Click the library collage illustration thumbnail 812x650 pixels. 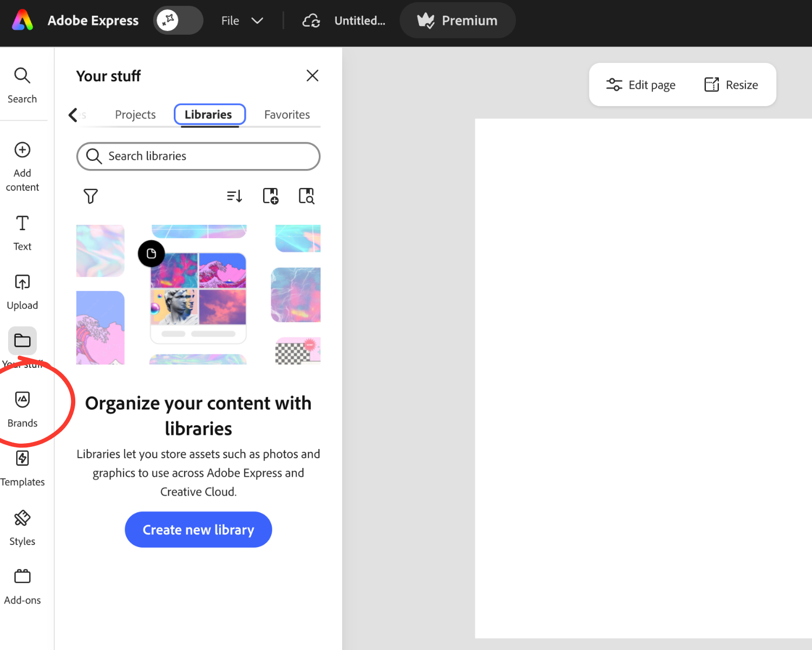(198, 295)
